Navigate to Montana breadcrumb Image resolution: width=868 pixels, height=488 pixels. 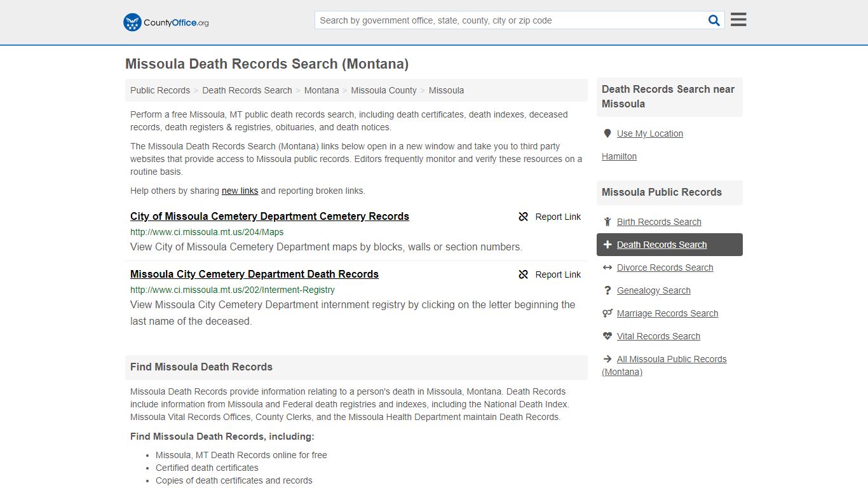click(322, 90)
